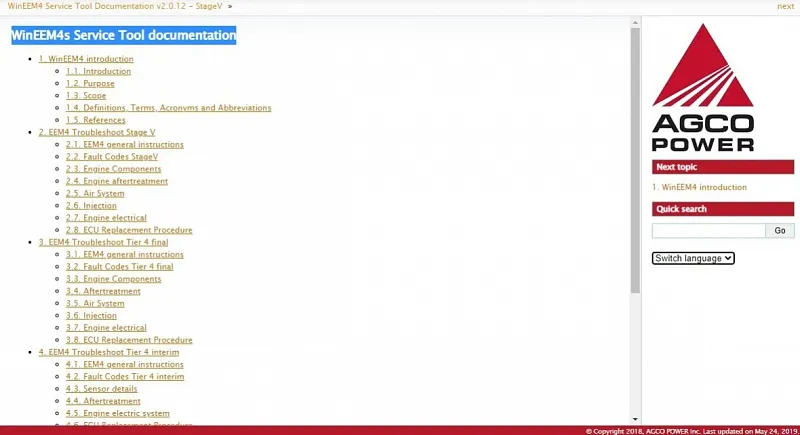Open the '1. WinEEM4 introduction' section link

click(x=86, y=59)
